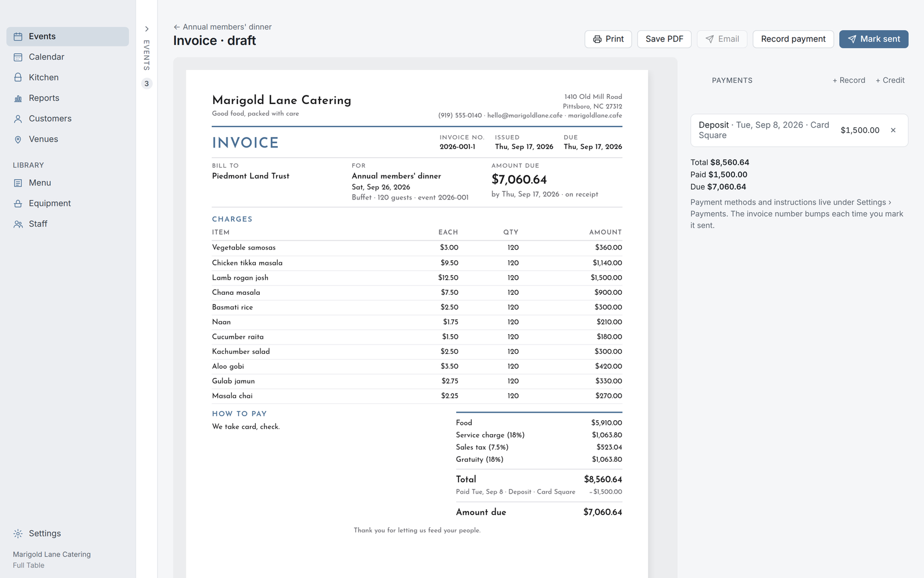Click the invoice number 2026-001-1
Image resolution: width=924 pixels, height=578 pixels.
click(457, 147)
